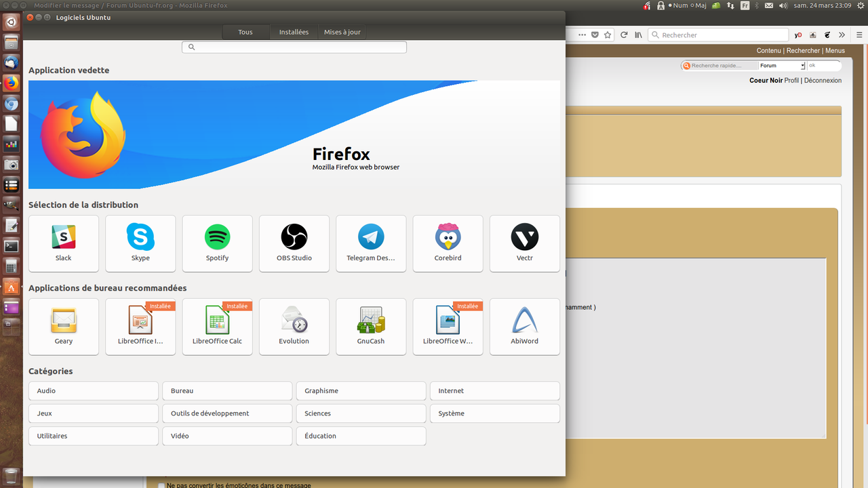Screen dimensions: 868x488
Task: Switch to the Tous tab
Action: click(245, 32)
